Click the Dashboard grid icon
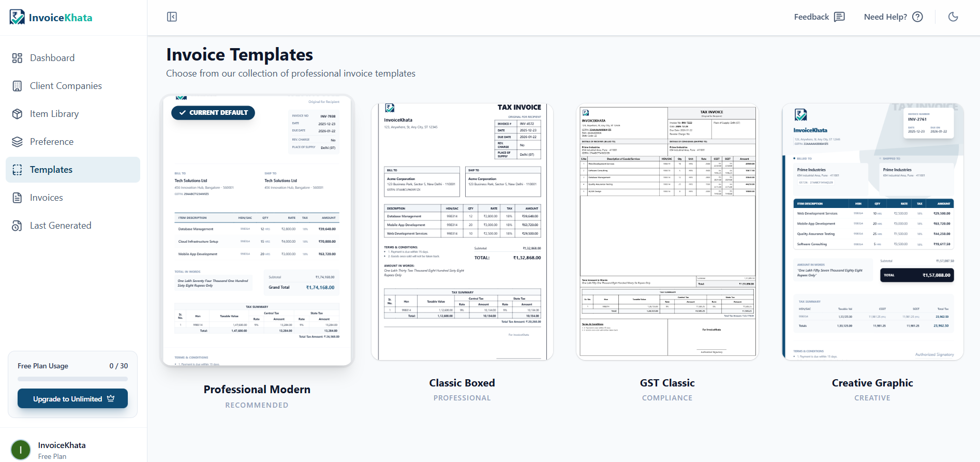The height and width of the screenshot is (462, 980). (17, 58)
